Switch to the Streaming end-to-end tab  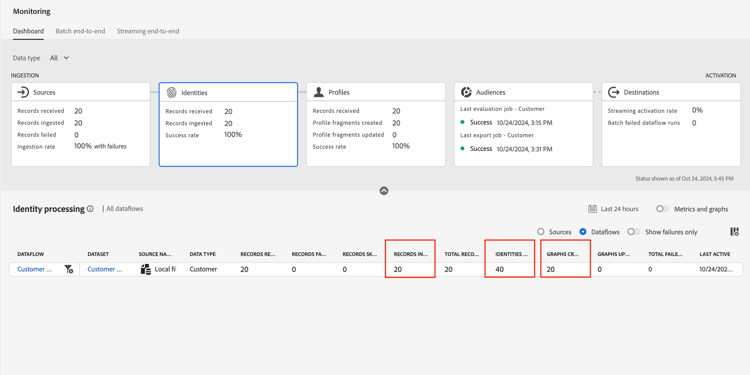[x=148, y=31]
